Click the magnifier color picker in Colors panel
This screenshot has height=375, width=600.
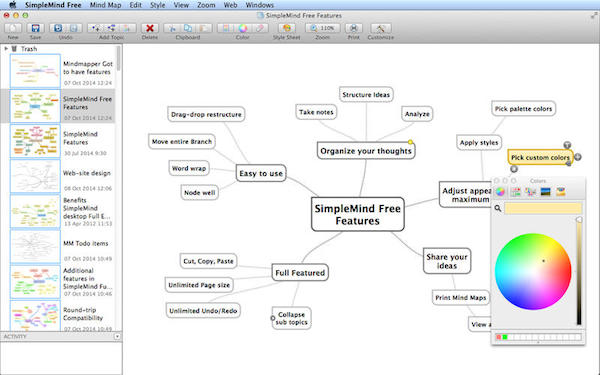[x=498, y=209]
